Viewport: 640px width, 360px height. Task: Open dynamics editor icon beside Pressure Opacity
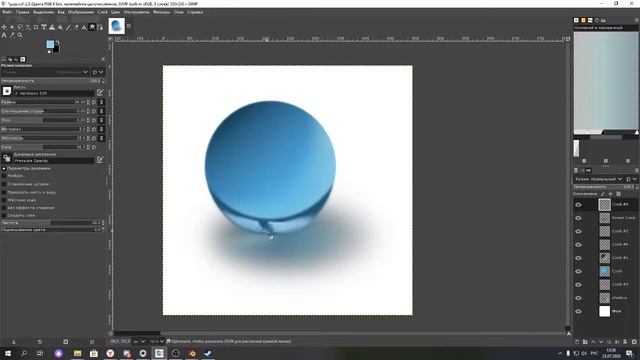(100, 160)
